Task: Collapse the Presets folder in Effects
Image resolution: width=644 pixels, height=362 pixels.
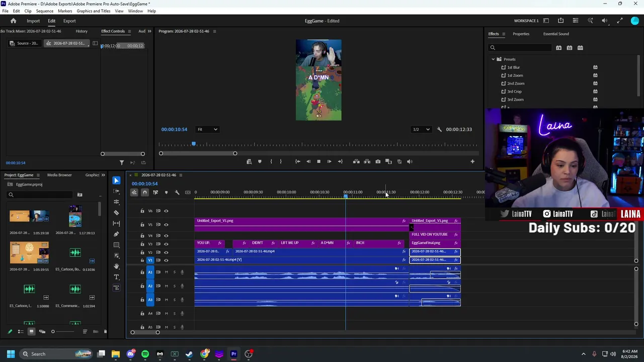Action: [x=493, y=59]
